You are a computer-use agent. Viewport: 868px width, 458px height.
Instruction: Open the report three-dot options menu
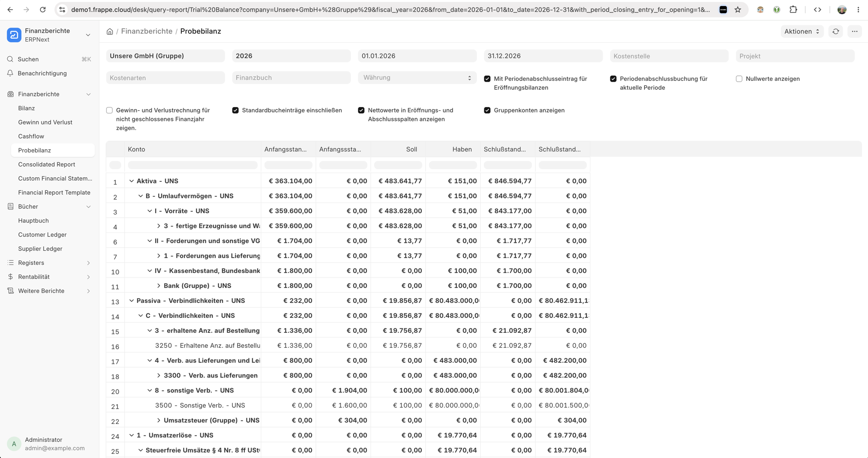[854, 31]
